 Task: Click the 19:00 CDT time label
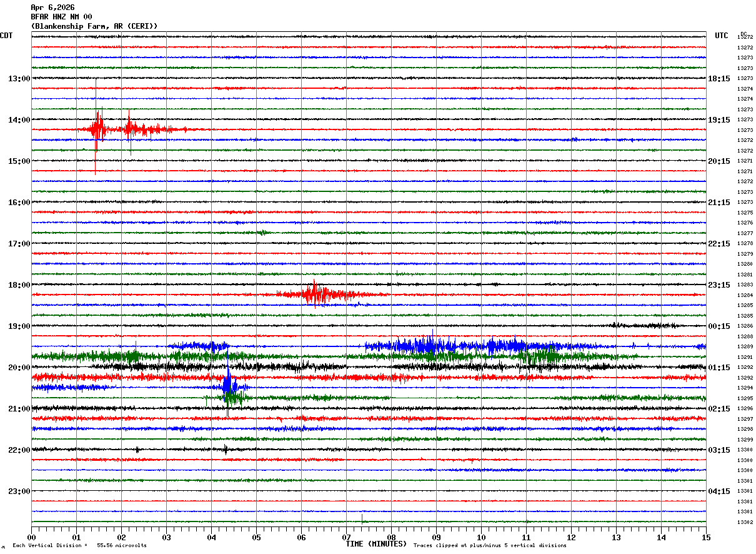pos(19,326)
